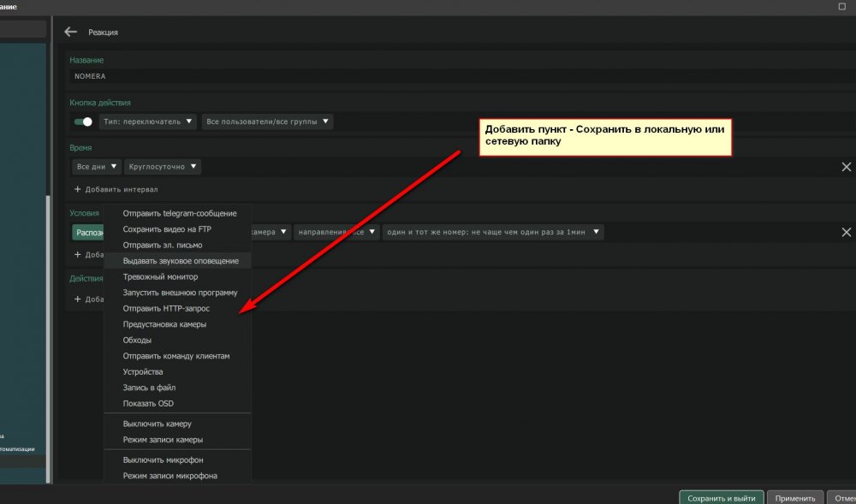Click the maximize window icon at top right
The height and width of the screenshot is (504, 856).
click(x=841, y=7)
